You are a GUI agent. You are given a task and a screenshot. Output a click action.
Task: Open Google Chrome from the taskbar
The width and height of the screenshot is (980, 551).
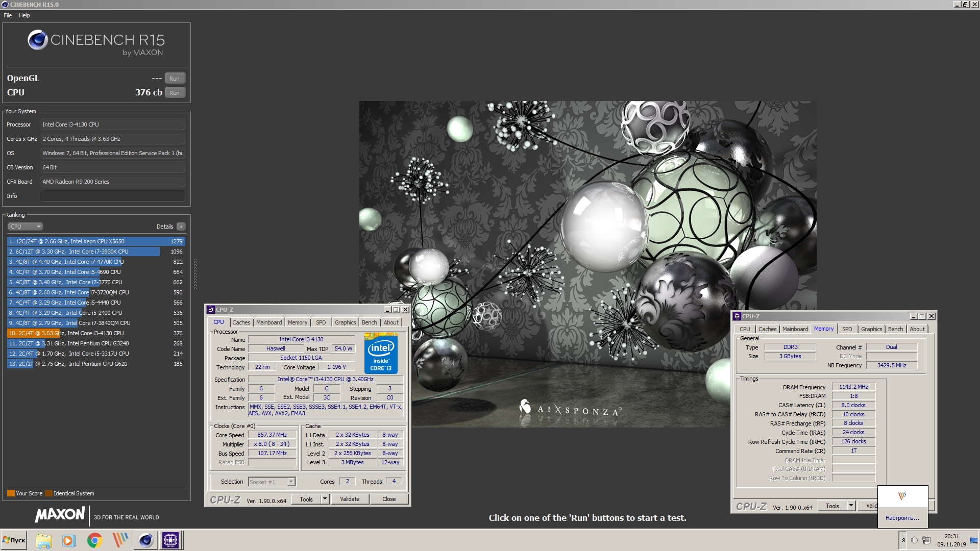click(94, 540)
